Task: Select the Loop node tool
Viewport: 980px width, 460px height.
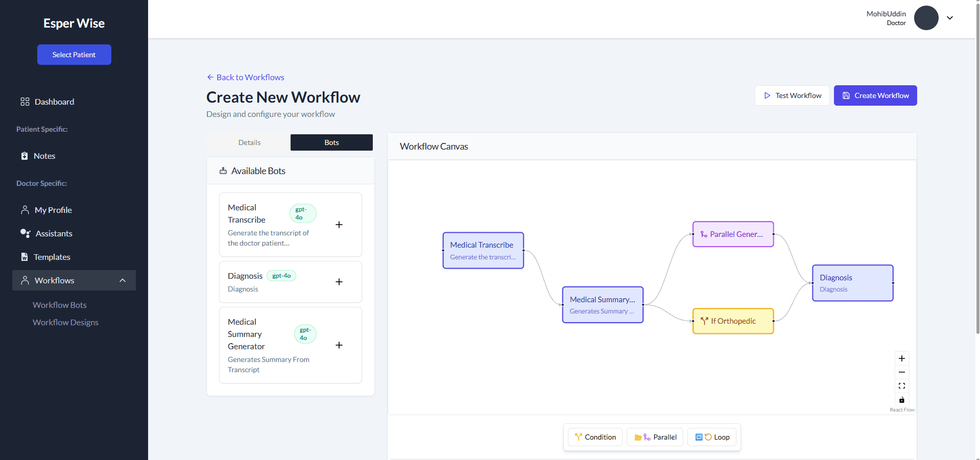Action: (x=712, y=437)
